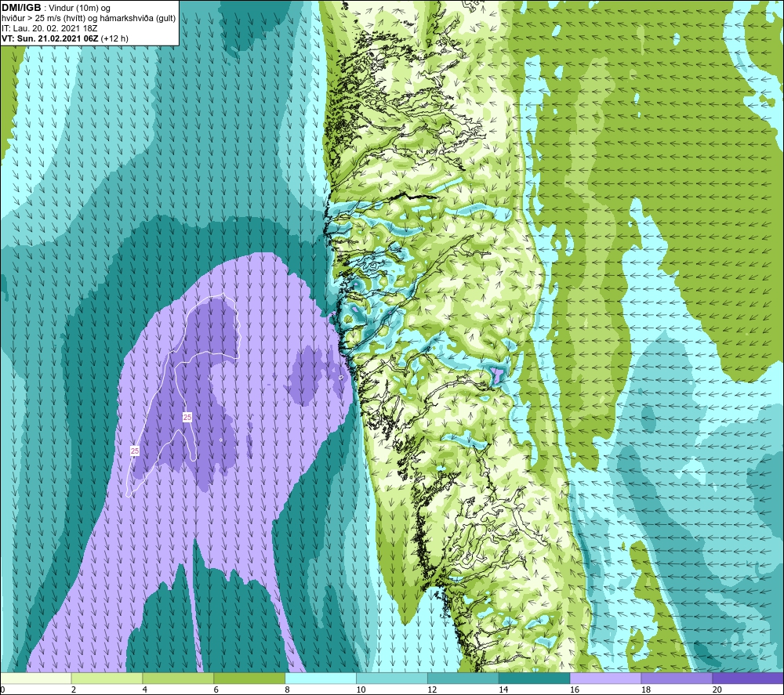Click the '14' value on the color scale
This screenshot has height=695, width=784.
pos(503,690)
